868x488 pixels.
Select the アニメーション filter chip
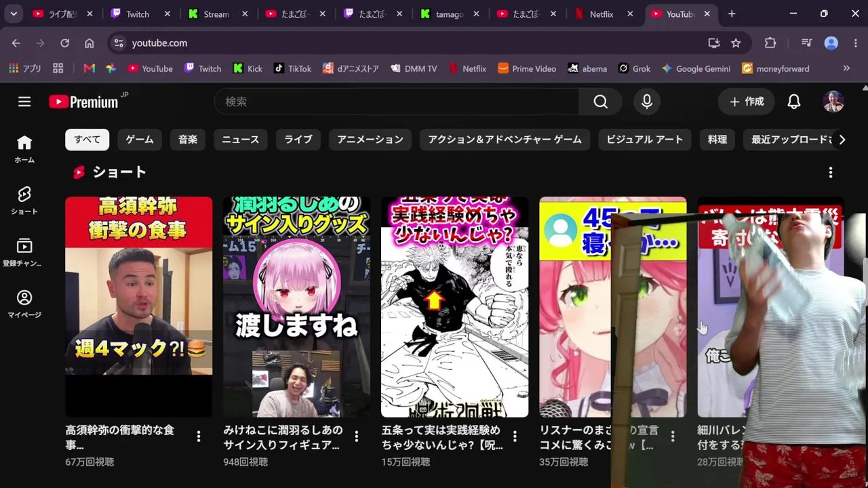(x=370, y=140)
